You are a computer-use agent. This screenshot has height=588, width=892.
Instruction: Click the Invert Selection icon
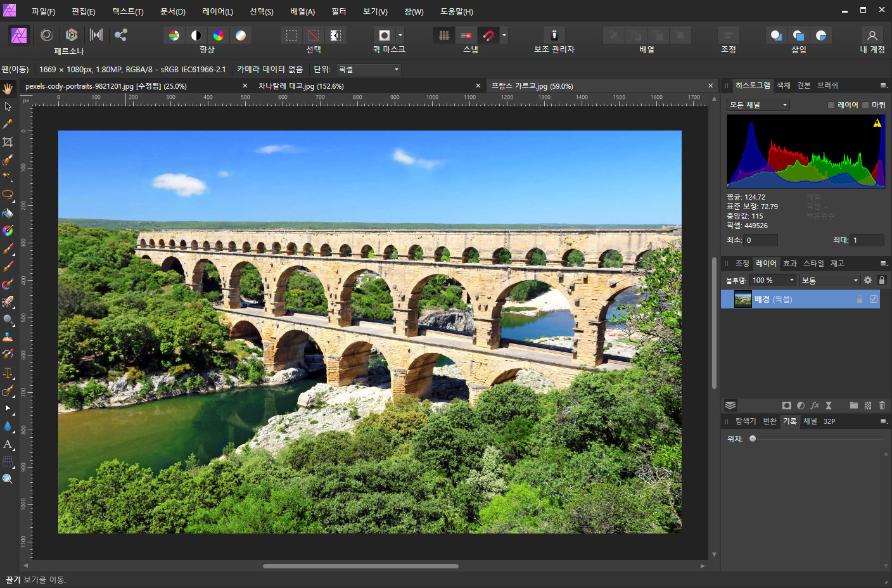coord(336,35)
